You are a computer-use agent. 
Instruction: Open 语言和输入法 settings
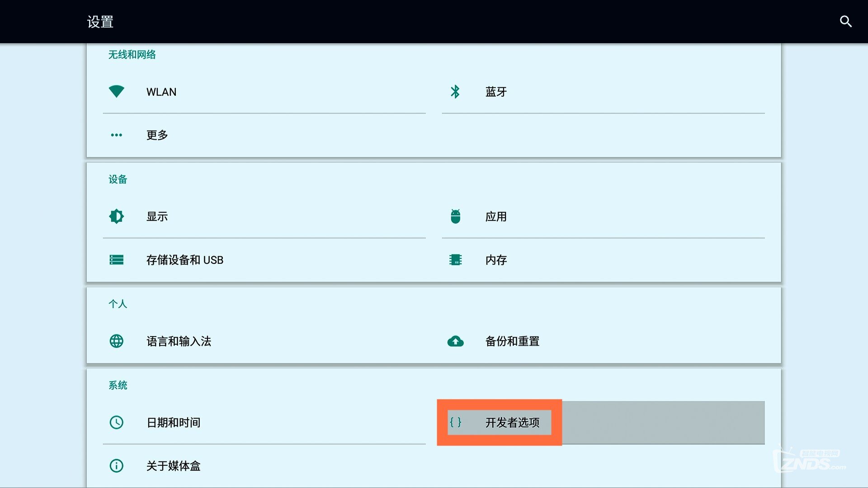click(x=179, y=341)
